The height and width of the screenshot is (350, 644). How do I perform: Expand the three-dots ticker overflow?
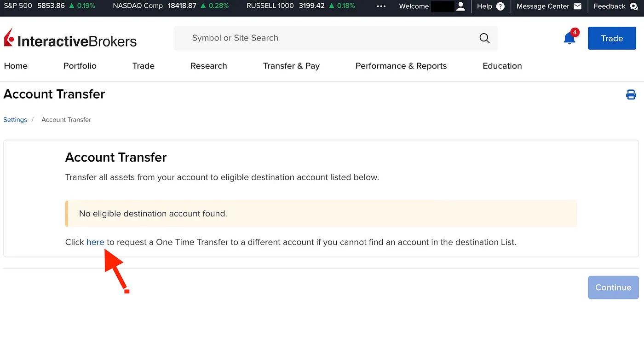point(381,6)
